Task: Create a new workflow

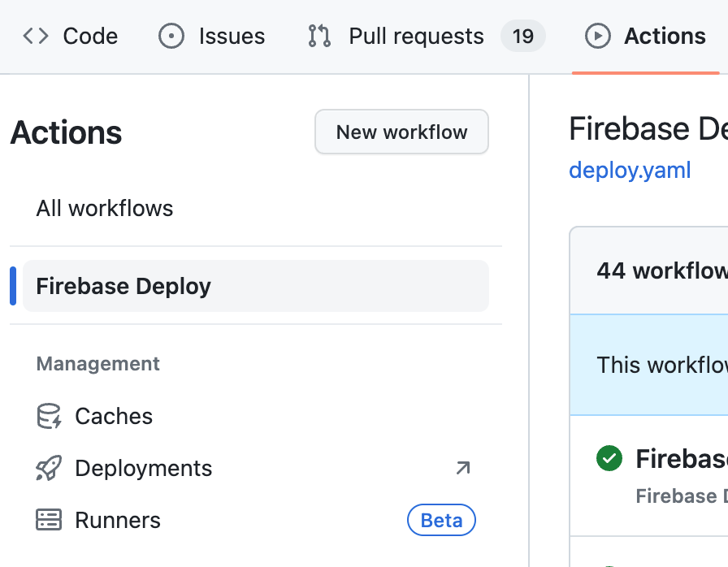Action: 401,132
